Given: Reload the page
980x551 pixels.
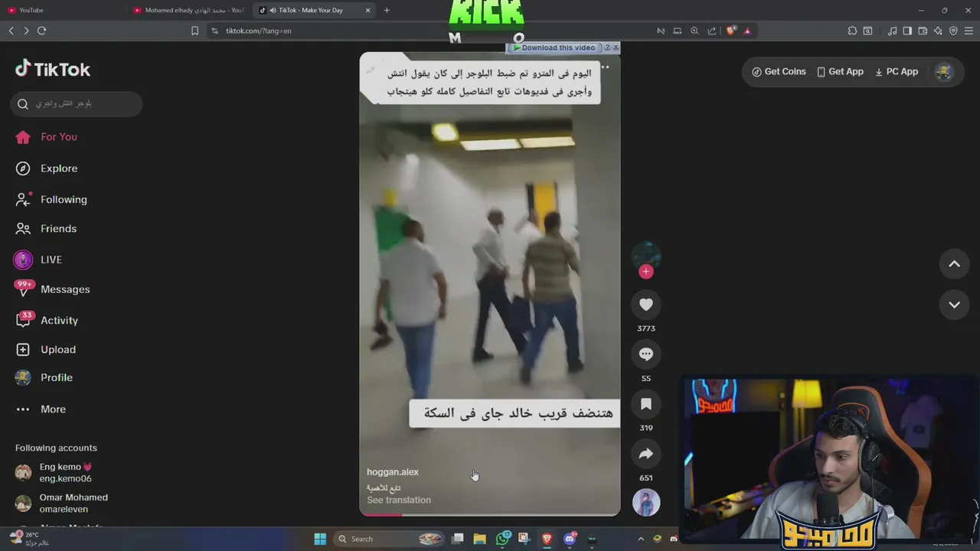Looking at the screenshot, I should coord(42,31).
